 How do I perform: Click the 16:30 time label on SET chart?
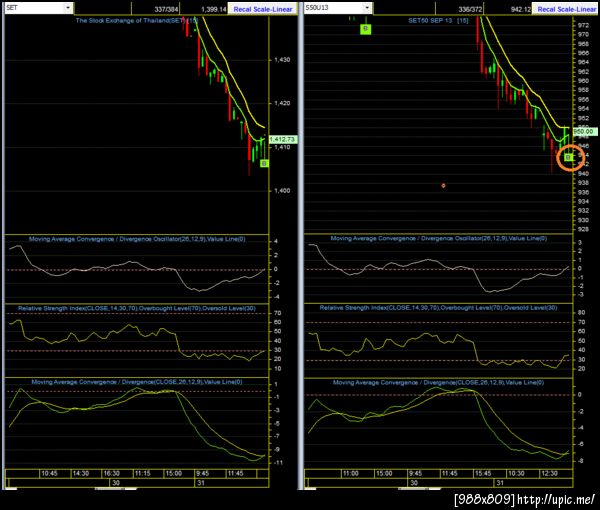(x=111, y=473)
